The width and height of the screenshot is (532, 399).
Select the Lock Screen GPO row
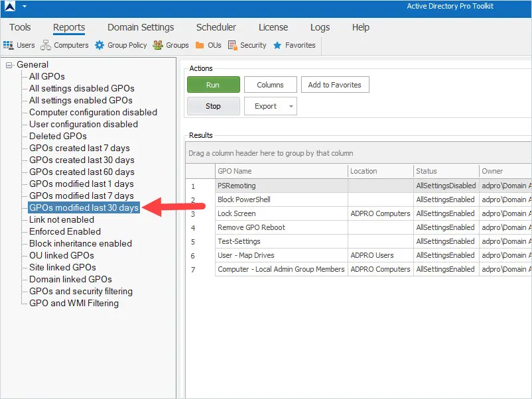359,213
